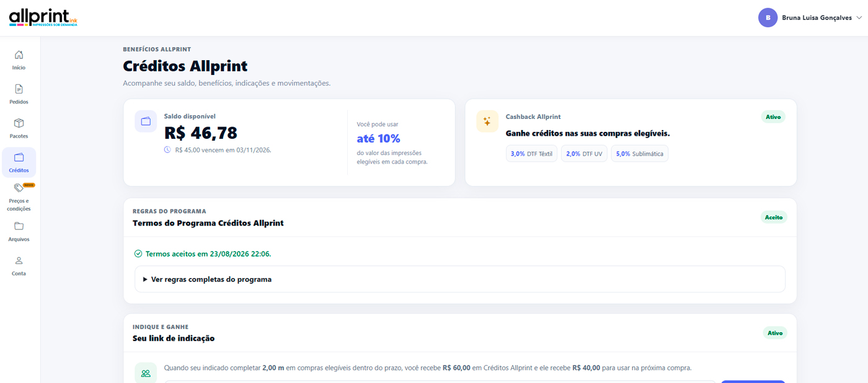Screen dimensions: 868x383
Task: Click the Saldo disponível label
Action: 190,116
